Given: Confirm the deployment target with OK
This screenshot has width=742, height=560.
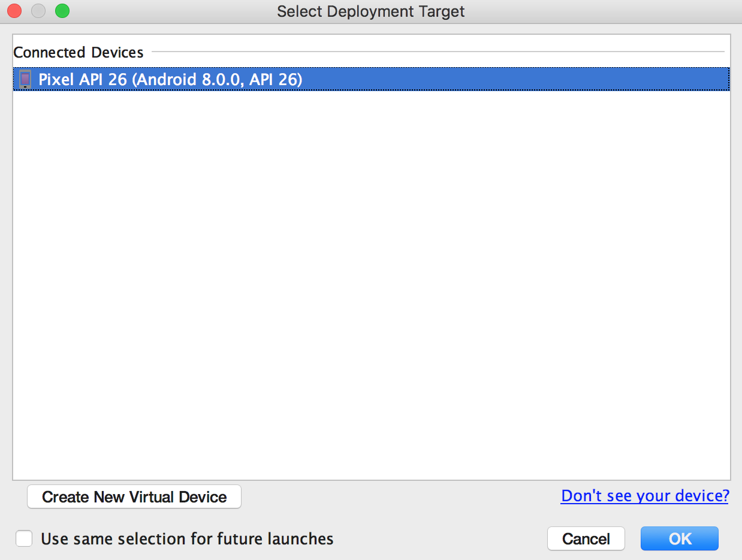Looking at the screenshot, I should tap(680, 538).
